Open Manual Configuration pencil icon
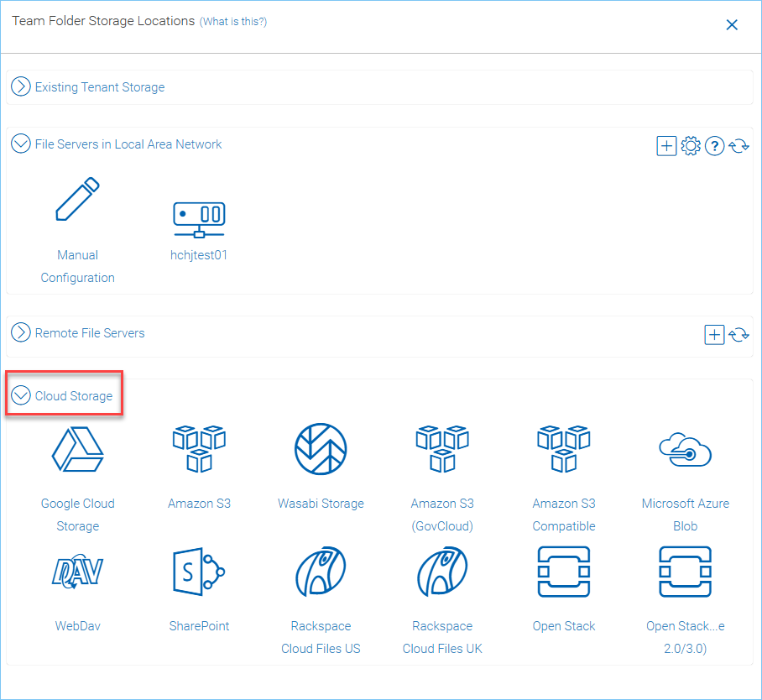Viewport: 762px width, 700px height. [x=78, y=199]
